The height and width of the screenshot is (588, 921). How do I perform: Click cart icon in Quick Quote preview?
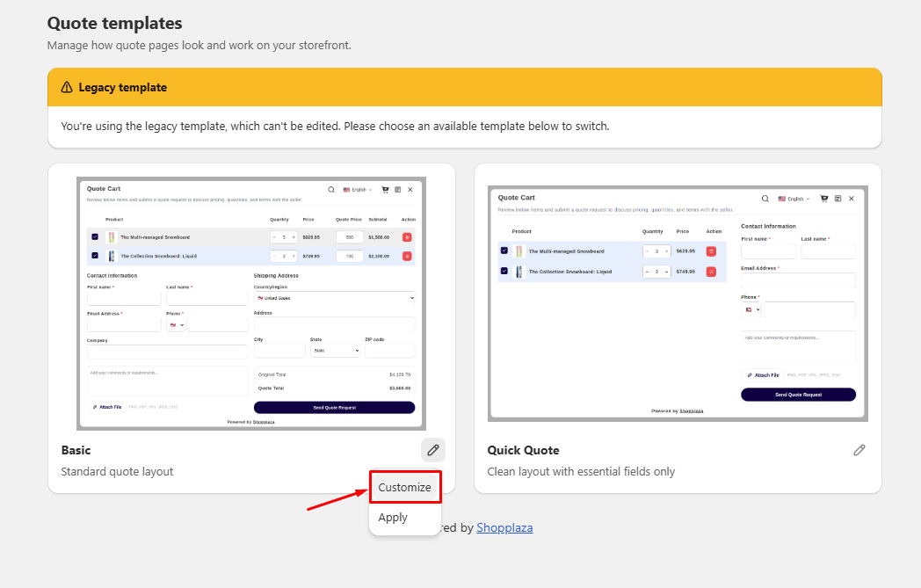coord(824,199)
